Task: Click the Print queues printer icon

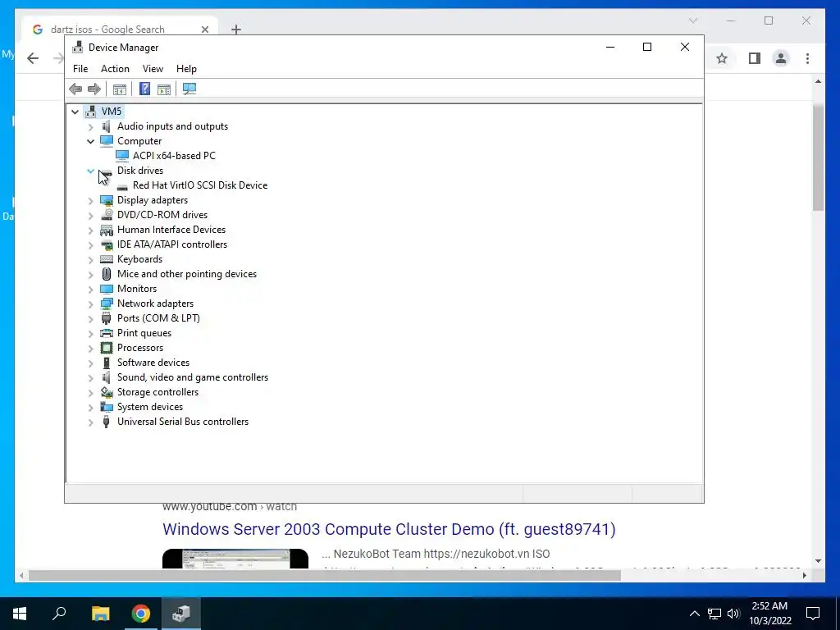Action: pos(107,333)
